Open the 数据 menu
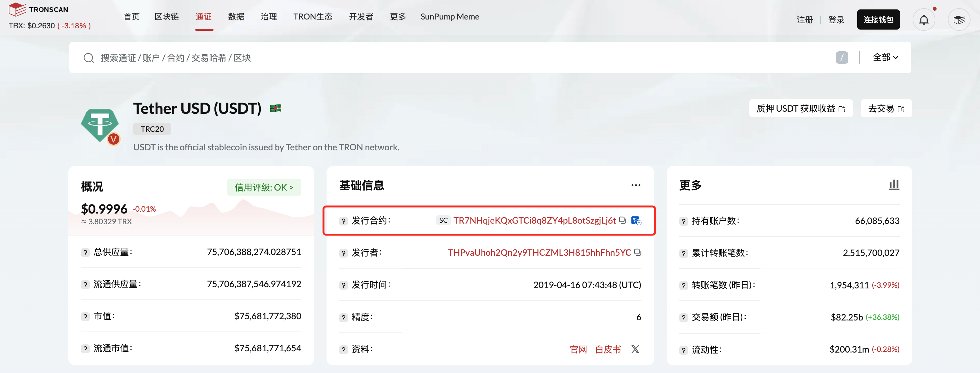The height and width of the screenshot is (373, 980). pyautogui.click(x=236, y=17)
